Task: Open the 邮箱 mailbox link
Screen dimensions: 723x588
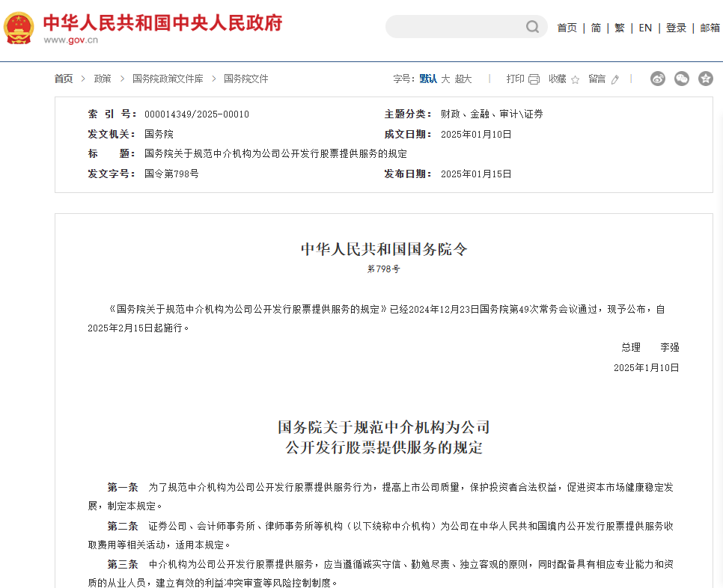Action: (710, 28)
